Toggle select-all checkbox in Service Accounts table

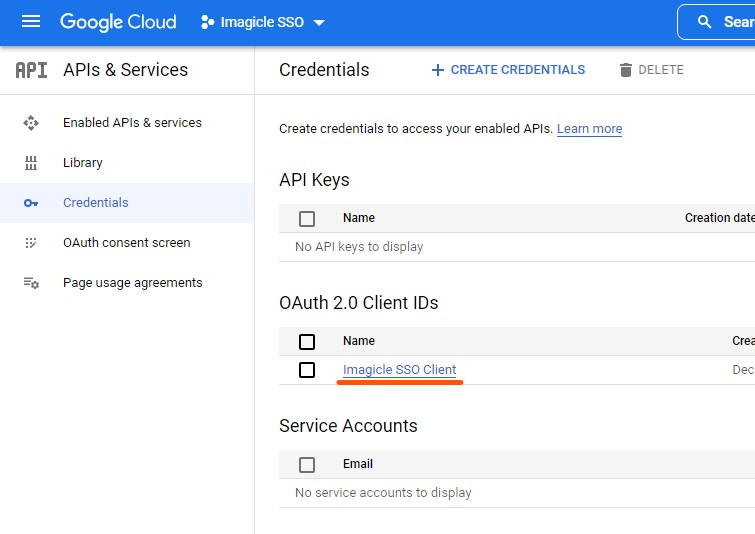coord(307,464)
